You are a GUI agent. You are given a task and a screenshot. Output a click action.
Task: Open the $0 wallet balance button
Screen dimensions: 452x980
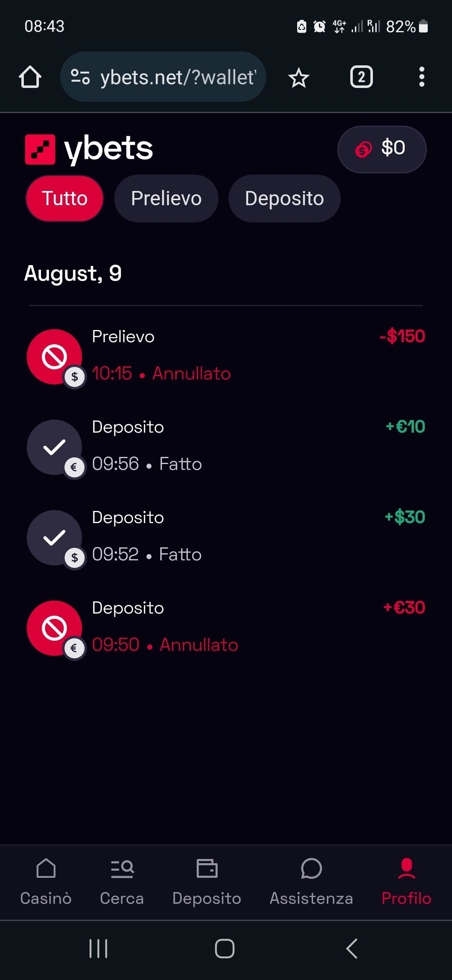point(382,149)
